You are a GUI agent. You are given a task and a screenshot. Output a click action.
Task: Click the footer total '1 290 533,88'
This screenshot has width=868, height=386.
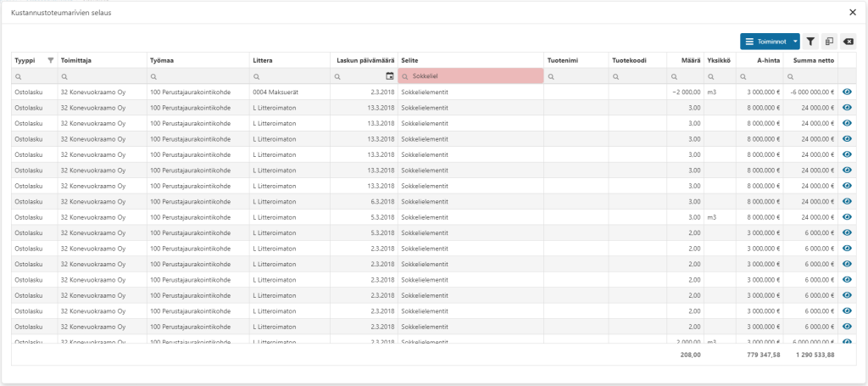(815, 355)
